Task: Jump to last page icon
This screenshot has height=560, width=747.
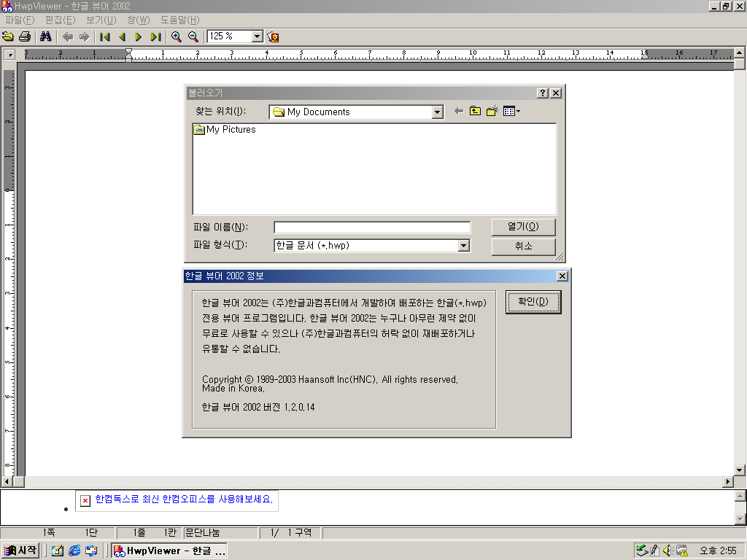Action: [x=156, y=36]
